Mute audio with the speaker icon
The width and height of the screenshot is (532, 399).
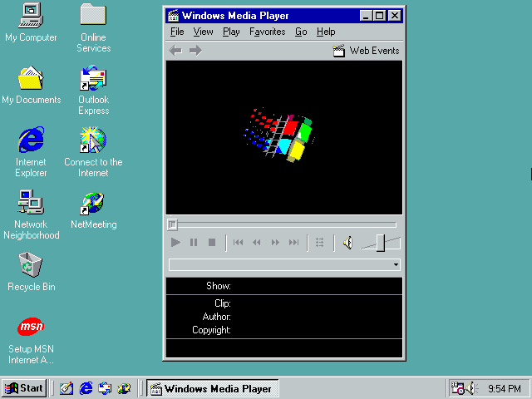pos(347,243)
